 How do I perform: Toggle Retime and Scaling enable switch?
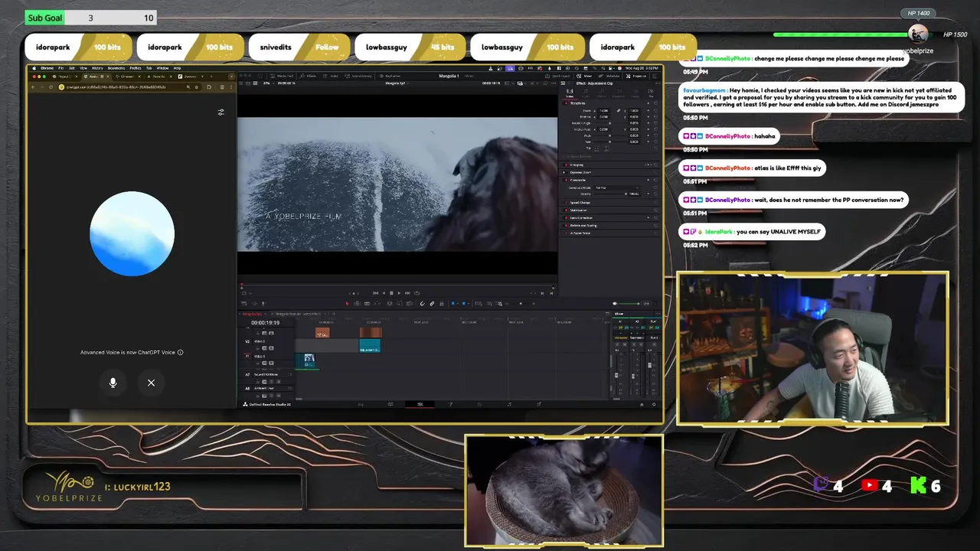[566, 226]
